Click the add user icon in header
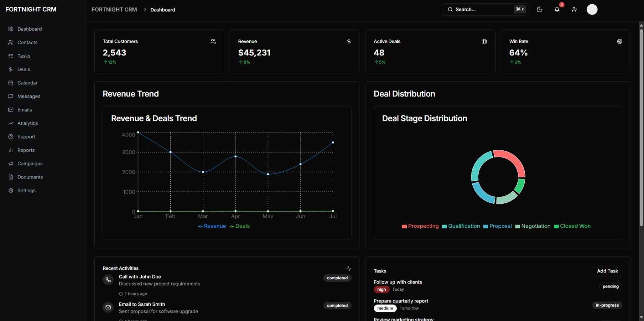The width and height of the screenshot is (644, 321). [574, 10]
